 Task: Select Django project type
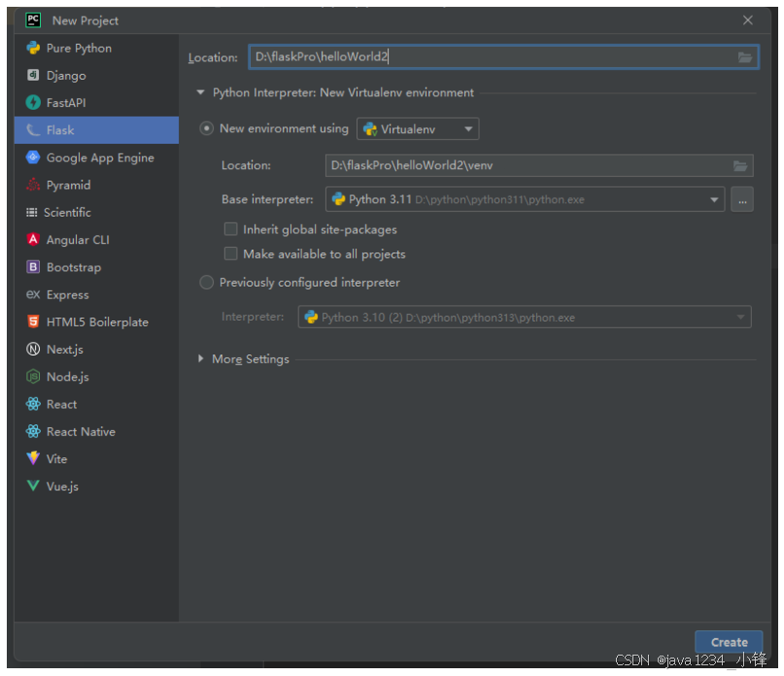tap(96, 76)
